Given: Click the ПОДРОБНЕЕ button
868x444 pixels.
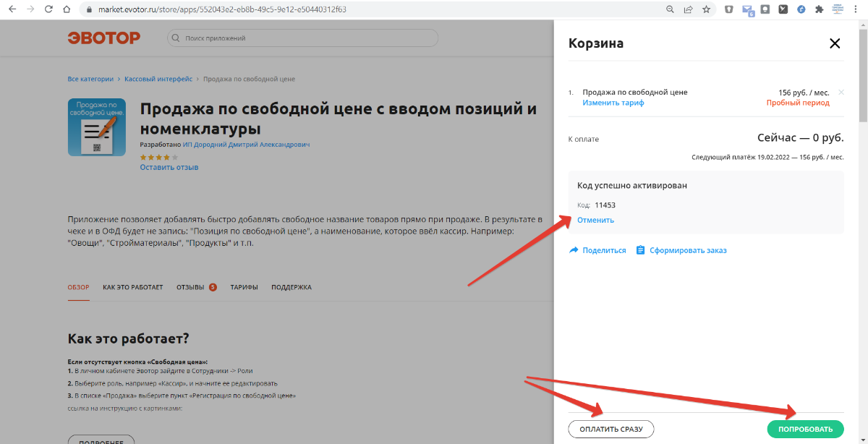Looking at the screenshot, I should click(x=101, y=440).
